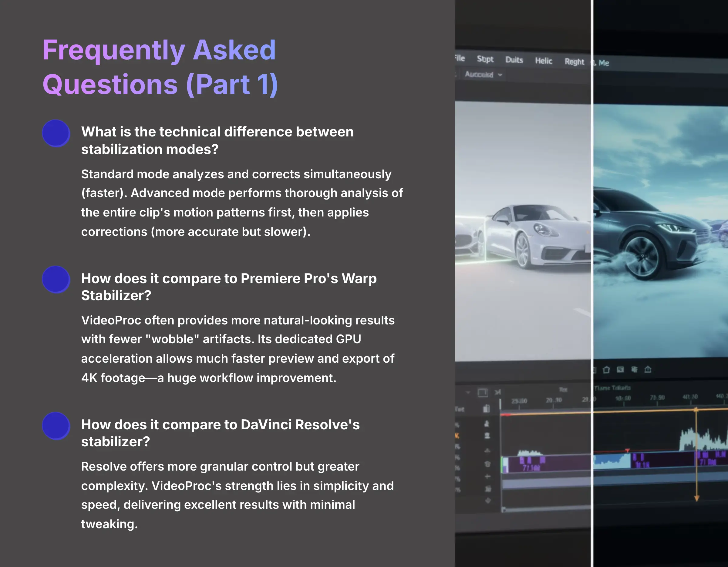Click the house icon left of the picture icon

click(x=606, y=370)
